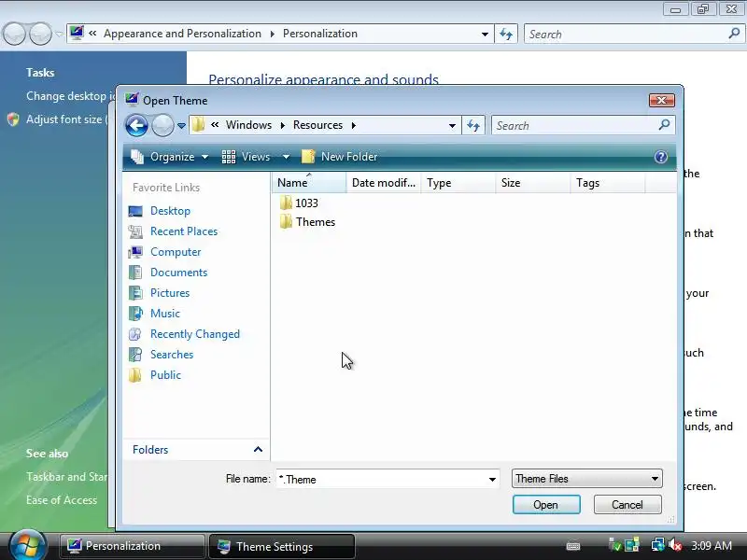Expand the arrow after Resources breadcrumb
The height and width of the screenshot is (560, 747).
pos(354,126)
